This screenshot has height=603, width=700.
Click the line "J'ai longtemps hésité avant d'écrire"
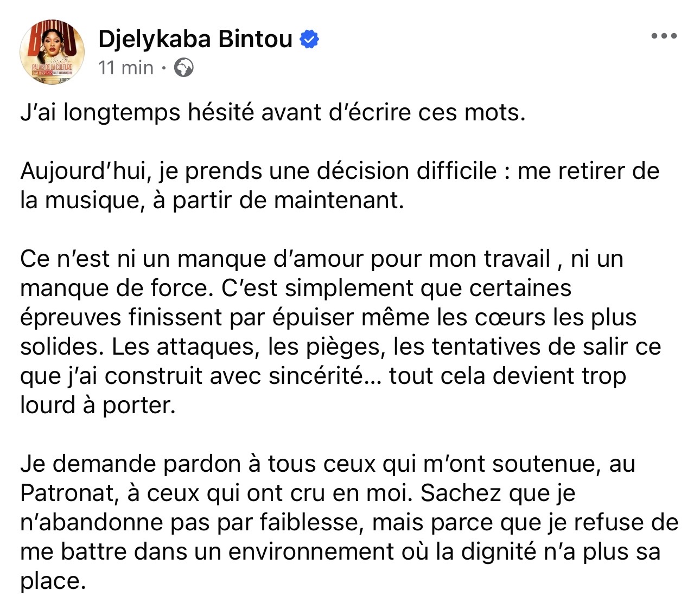coord(272,112)
